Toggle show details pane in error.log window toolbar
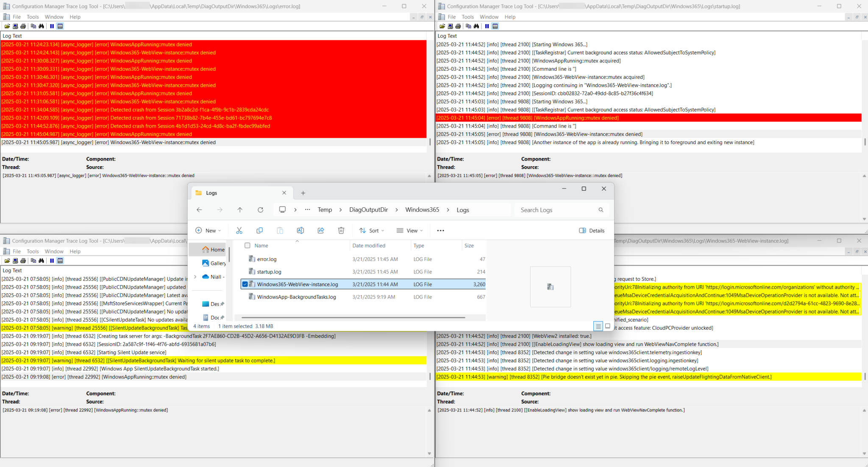 60,26
